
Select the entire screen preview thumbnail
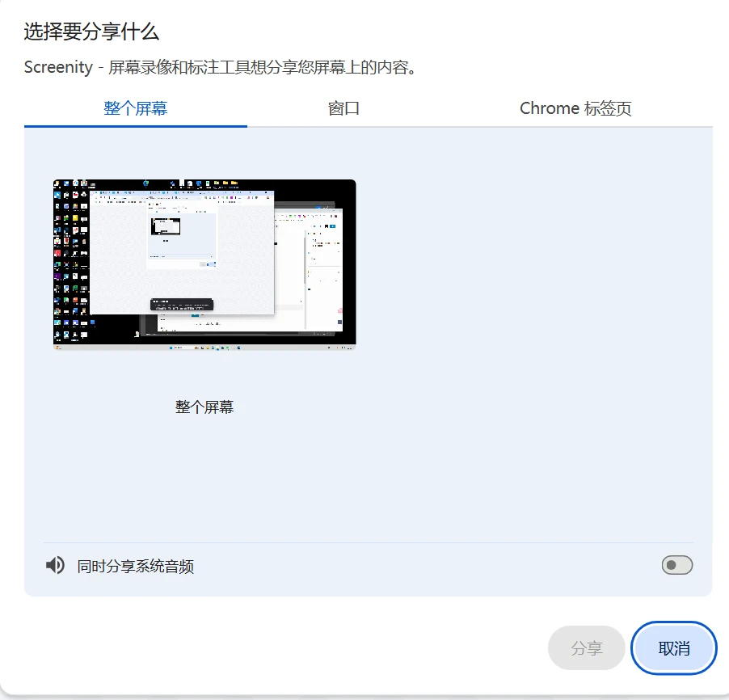[204, 264]
